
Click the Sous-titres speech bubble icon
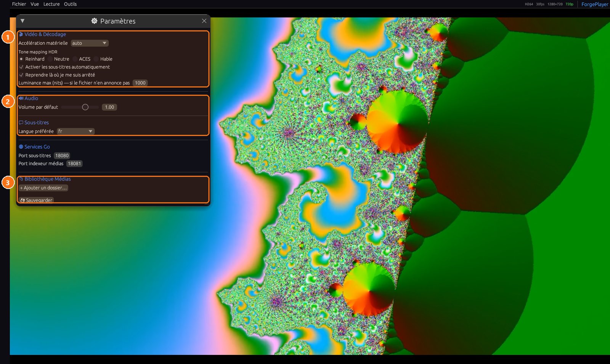21,123
